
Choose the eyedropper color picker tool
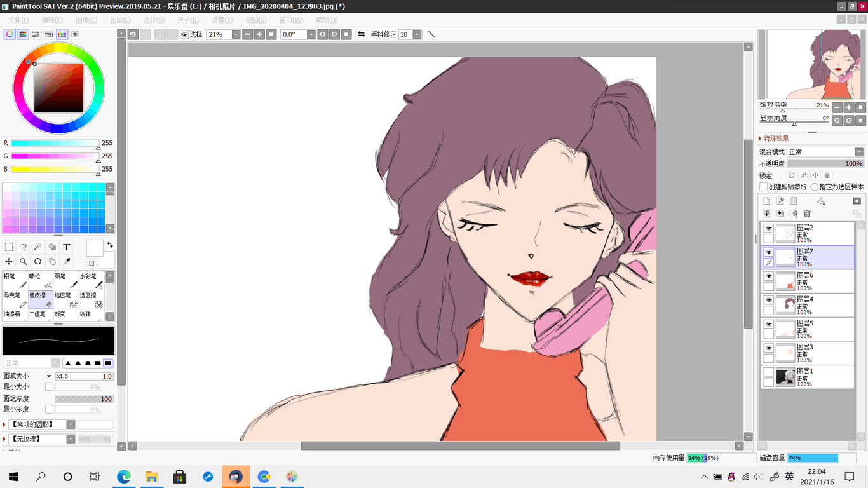67,261
